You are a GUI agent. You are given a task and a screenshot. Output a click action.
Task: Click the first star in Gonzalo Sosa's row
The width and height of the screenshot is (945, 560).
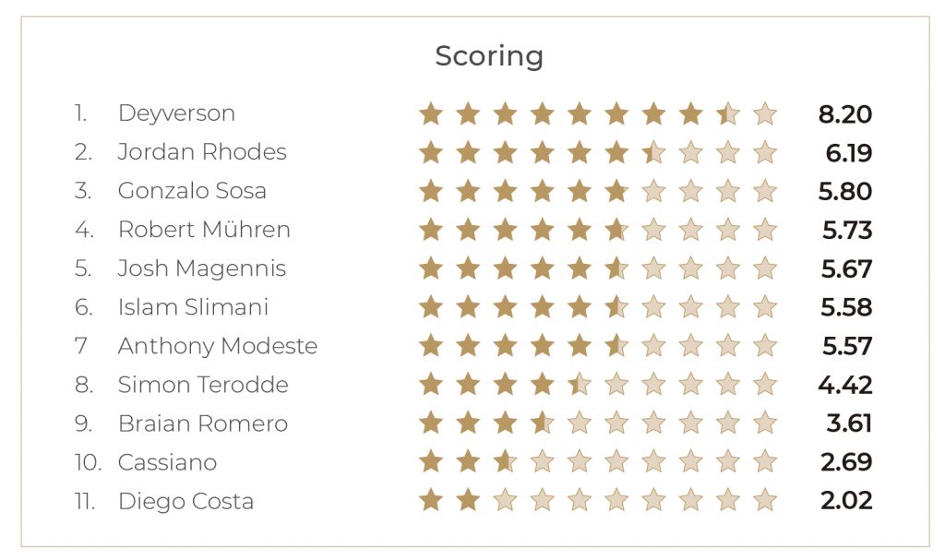[x=431, y=192]
